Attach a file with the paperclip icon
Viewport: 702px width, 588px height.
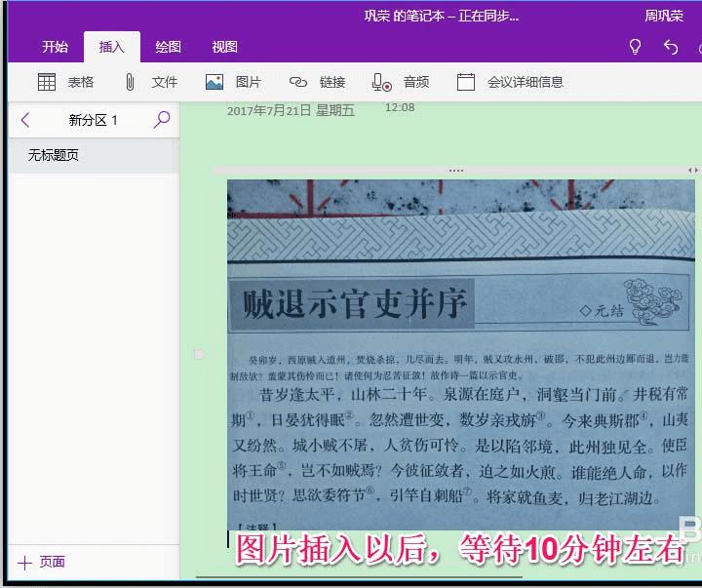pyautogui.click(x=130, y=82)
